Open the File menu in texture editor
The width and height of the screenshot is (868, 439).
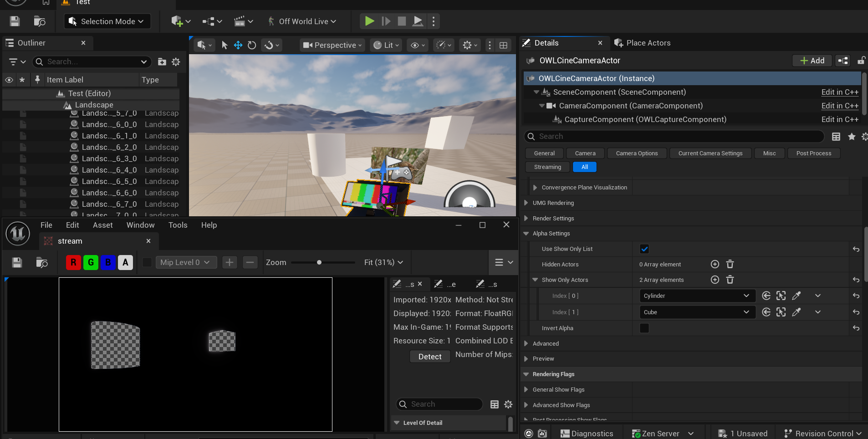click(x=46, y=225)
